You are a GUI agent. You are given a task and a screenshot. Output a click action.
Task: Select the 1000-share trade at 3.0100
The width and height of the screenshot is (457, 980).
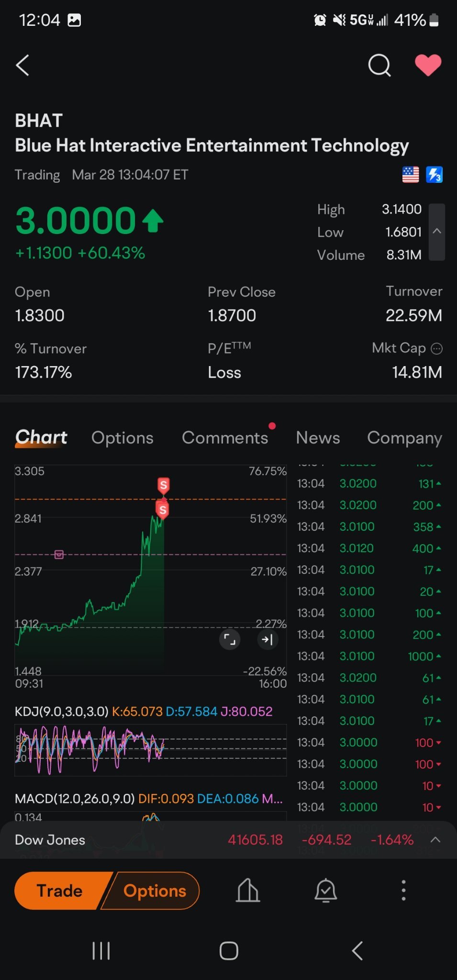click(x=369, y=656)
